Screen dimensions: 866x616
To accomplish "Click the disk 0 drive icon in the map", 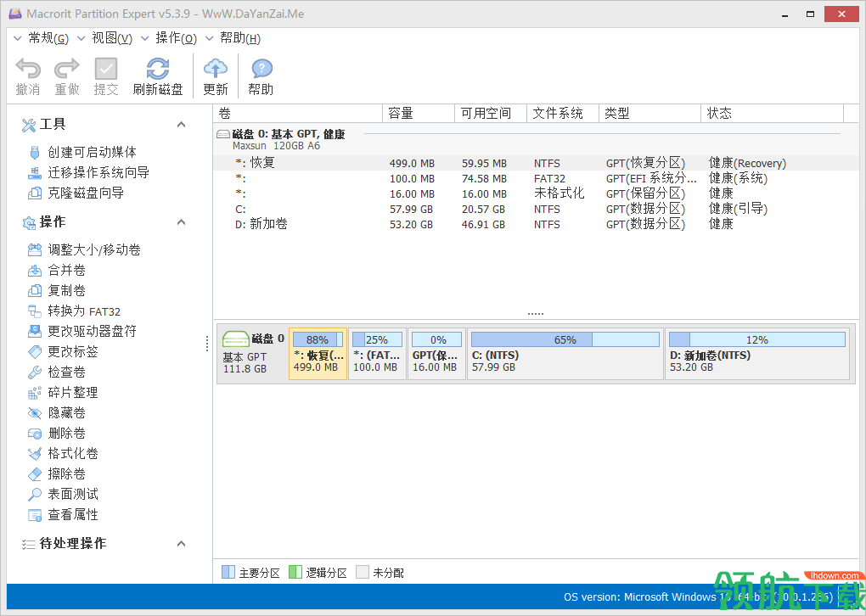I will point(236,339).
